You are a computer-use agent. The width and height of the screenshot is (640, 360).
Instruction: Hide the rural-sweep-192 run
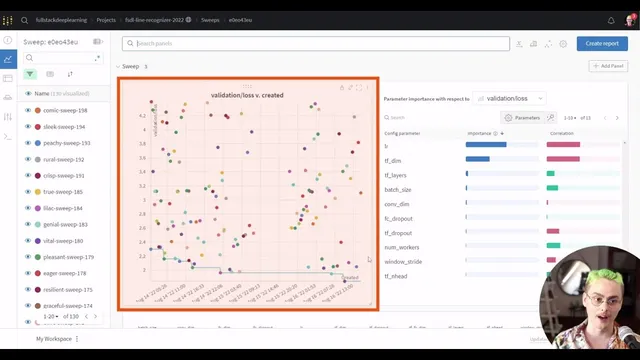[28, 159]
